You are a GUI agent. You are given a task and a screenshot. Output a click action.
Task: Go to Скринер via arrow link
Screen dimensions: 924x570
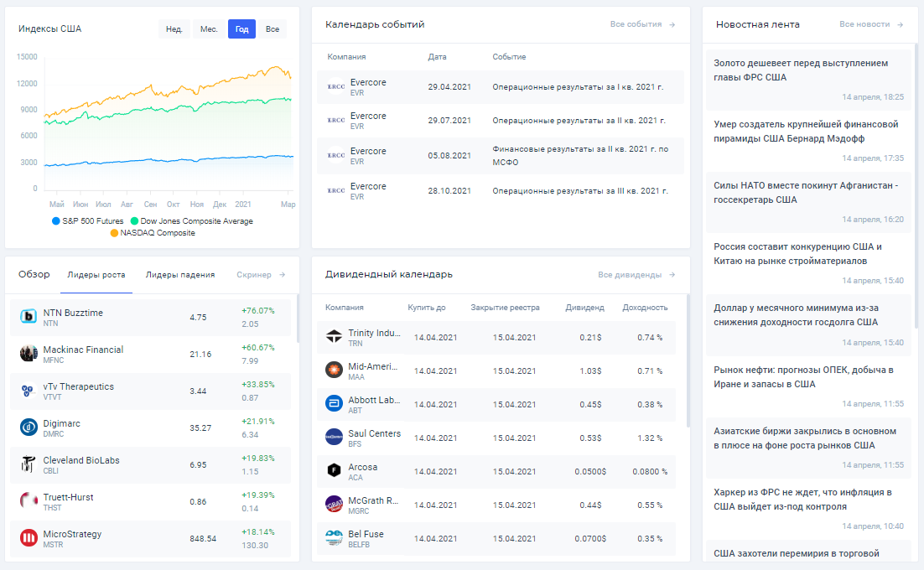click(x=261, y=275)
